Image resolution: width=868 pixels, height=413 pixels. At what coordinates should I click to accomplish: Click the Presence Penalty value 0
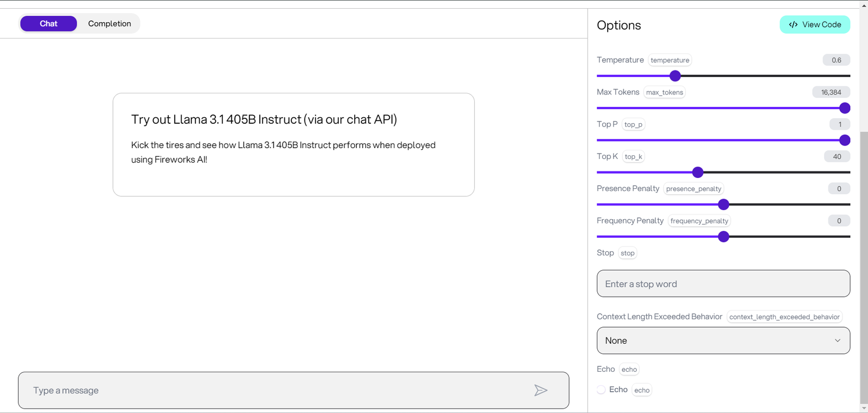click(x=839, y=188)
